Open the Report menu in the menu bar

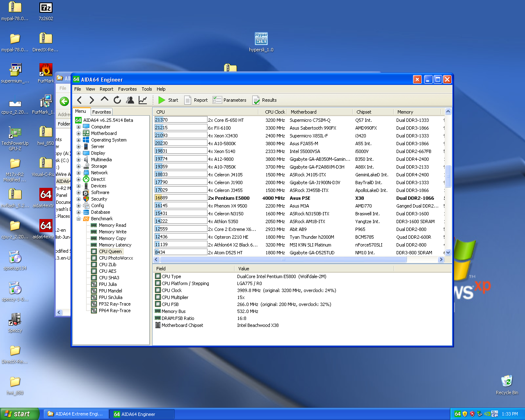click(x=106, y=89)
